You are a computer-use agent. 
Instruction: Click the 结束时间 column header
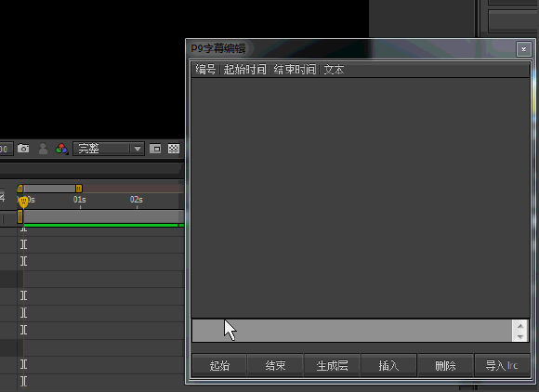point(295,70)
